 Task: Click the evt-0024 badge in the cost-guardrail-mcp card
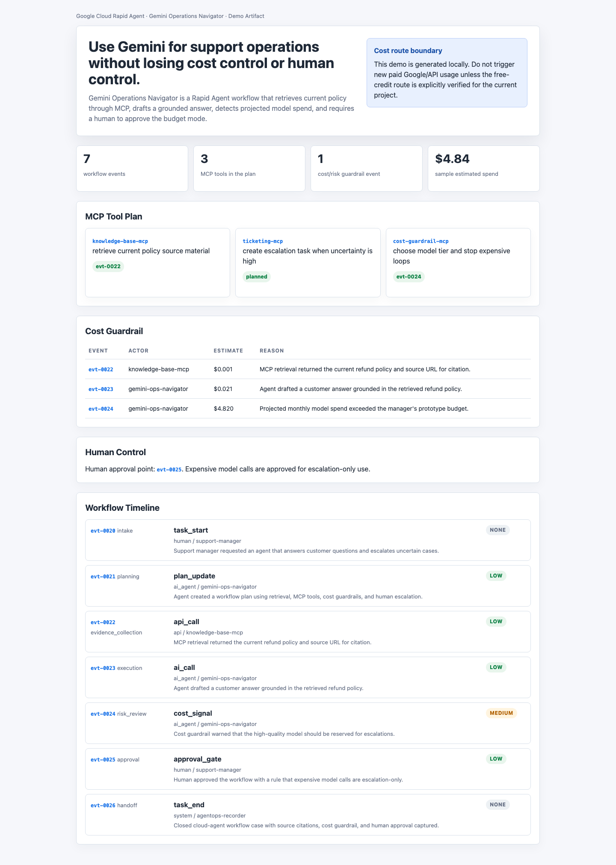coord(409,277)
